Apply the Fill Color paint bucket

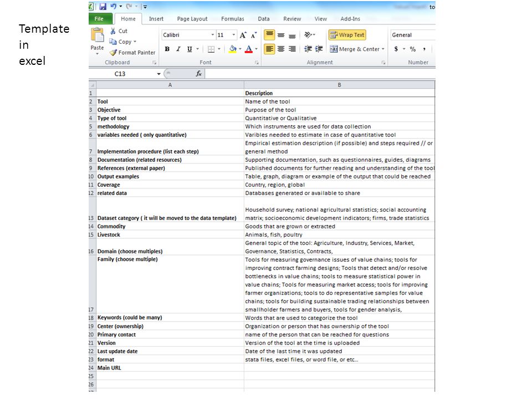[233, 49]
